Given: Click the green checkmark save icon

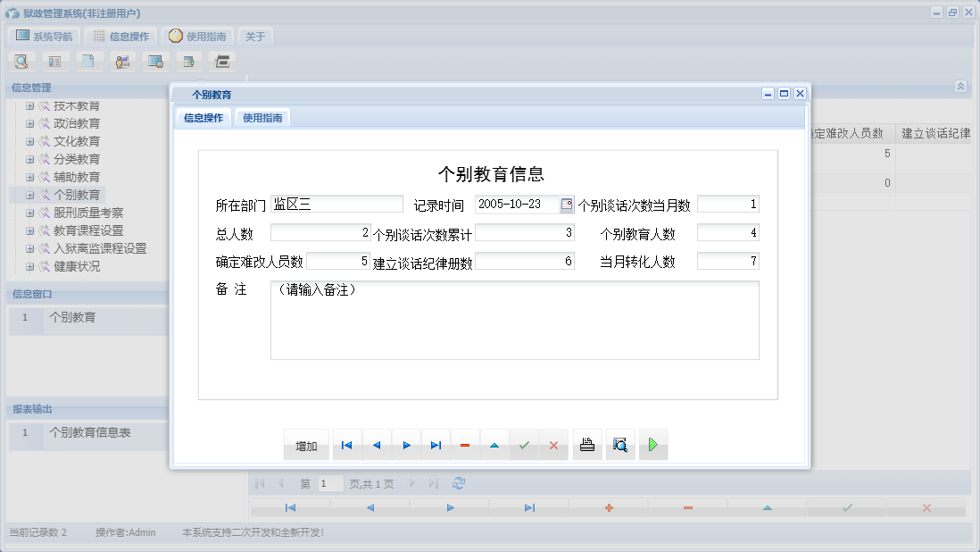Looking at the screenshot, I should point(524,444).
